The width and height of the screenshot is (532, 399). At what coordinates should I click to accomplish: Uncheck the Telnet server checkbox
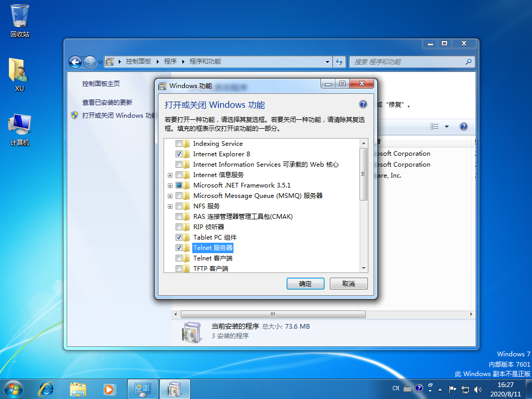179,248
